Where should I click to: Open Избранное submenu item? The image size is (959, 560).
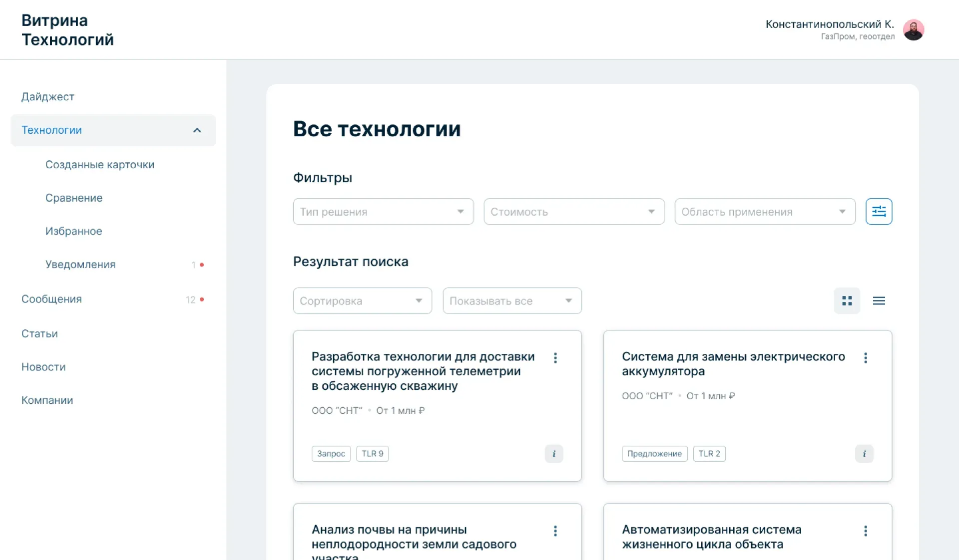click(x=74, y=231)
